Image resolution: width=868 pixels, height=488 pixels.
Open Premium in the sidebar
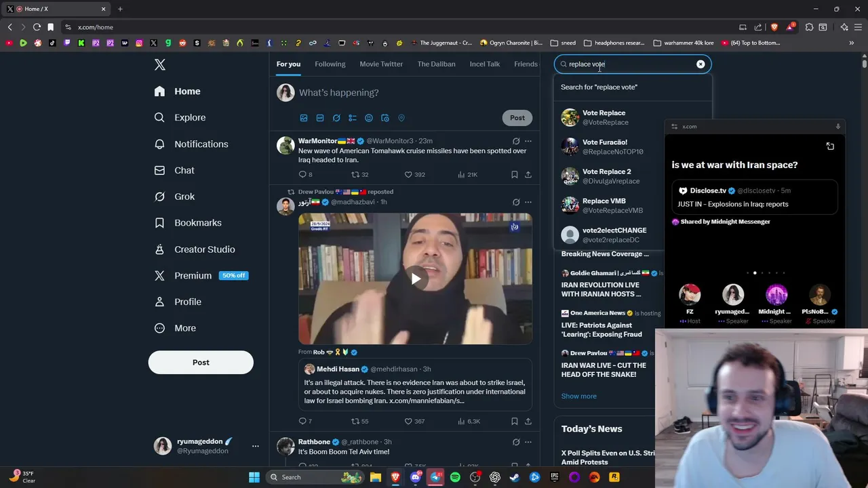201,275
